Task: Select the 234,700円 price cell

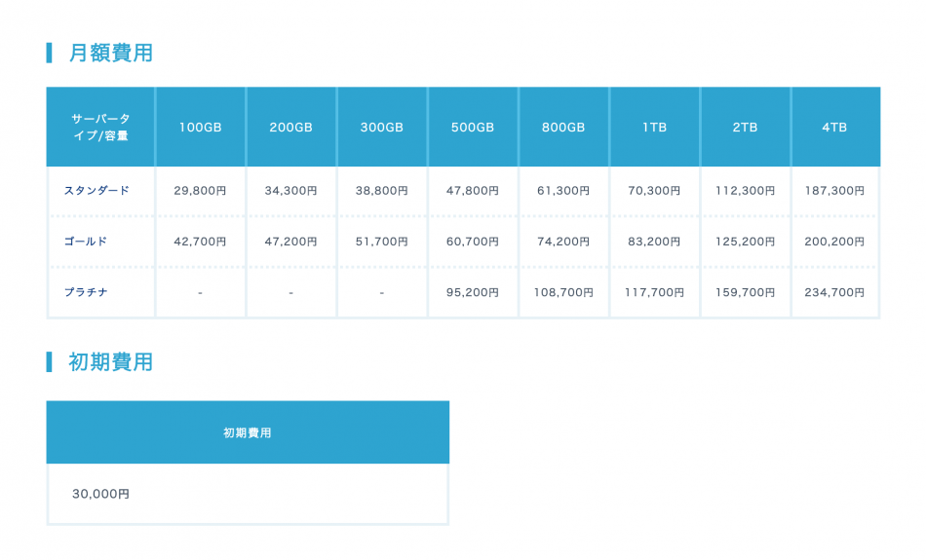Action: tap(835, 292)
